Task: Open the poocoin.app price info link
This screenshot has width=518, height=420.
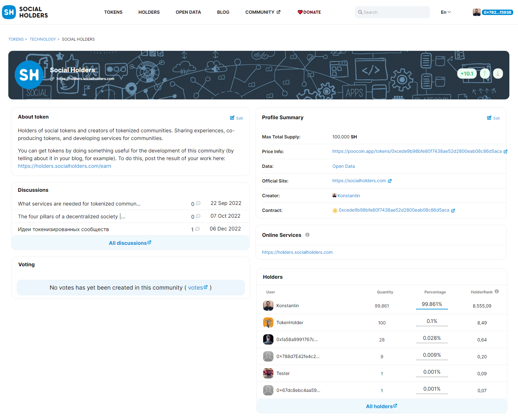Action: [x=417, y=151]
